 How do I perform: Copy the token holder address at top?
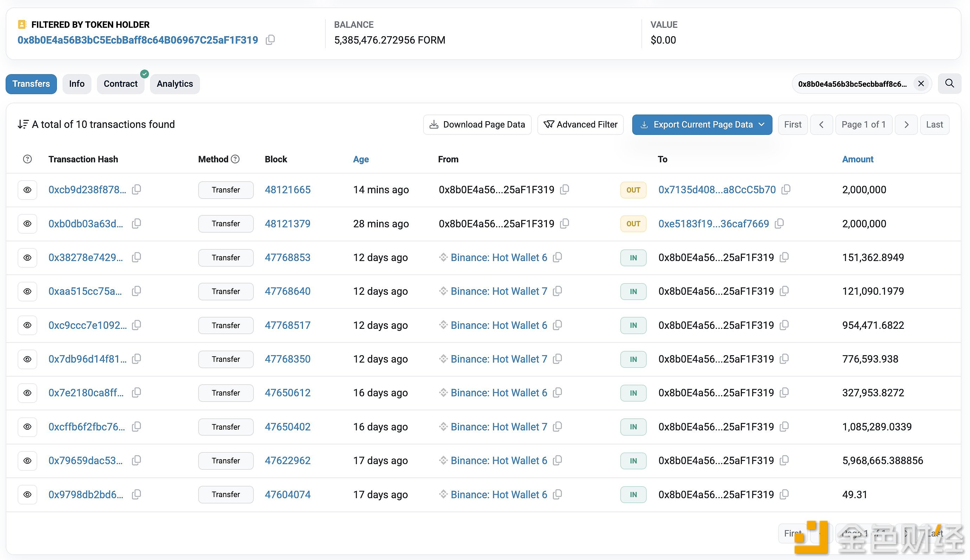click(x=270, y=40)
